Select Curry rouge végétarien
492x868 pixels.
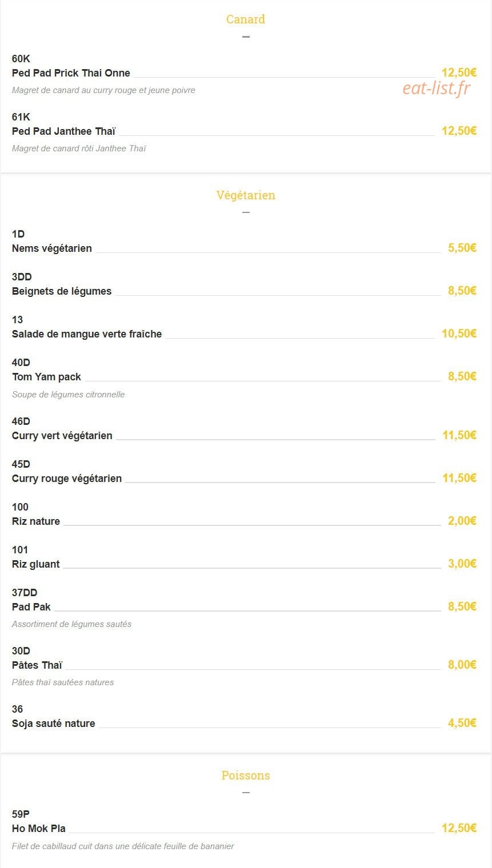[67, 479]
